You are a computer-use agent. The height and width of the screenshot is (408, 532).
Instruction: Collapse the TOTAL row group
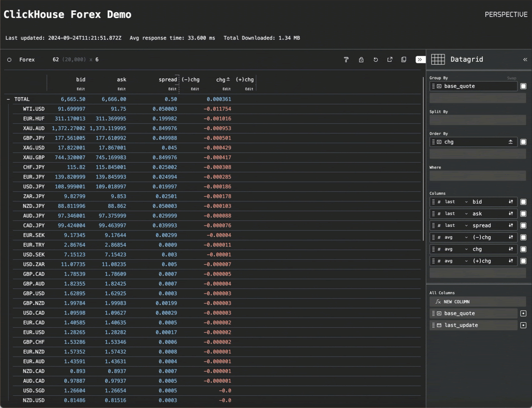pyautogui.click(x=8, y=99)
